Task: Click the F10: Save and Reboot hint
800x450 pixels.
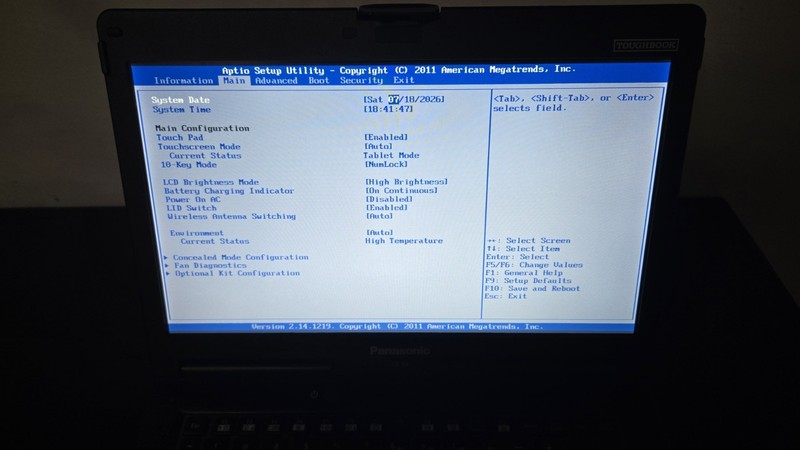Action: coord(532,289)
